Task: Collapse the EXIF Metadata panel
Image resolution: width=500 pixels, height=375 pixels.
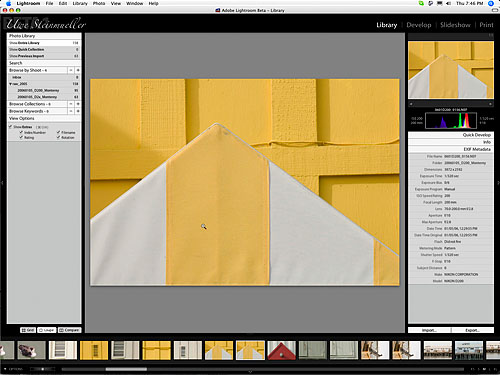Action: pos(451,149)
